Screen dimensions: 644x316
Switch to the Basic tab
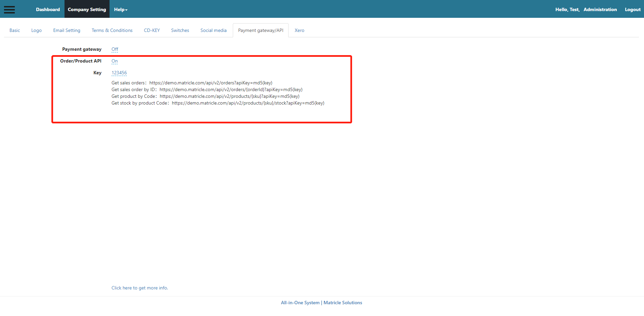(15, 30)
